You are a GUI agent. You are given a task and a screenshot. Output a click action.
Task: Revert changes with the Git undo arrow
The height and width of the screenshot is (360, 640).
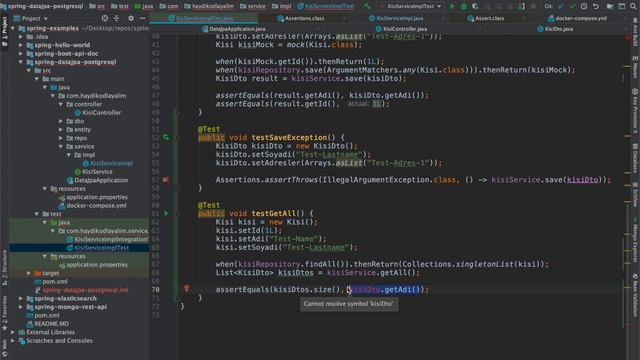(596, 6)
